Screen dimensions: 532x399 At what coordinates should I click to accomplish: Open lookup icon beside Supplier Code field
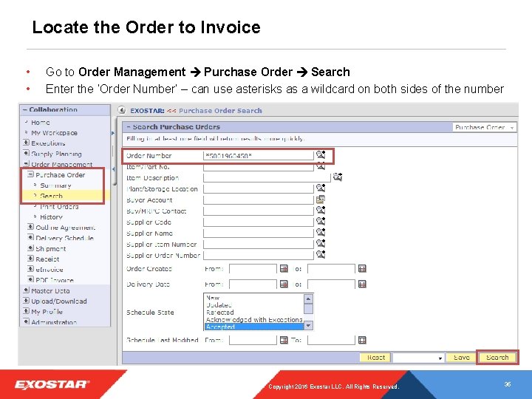click(321, 221)
